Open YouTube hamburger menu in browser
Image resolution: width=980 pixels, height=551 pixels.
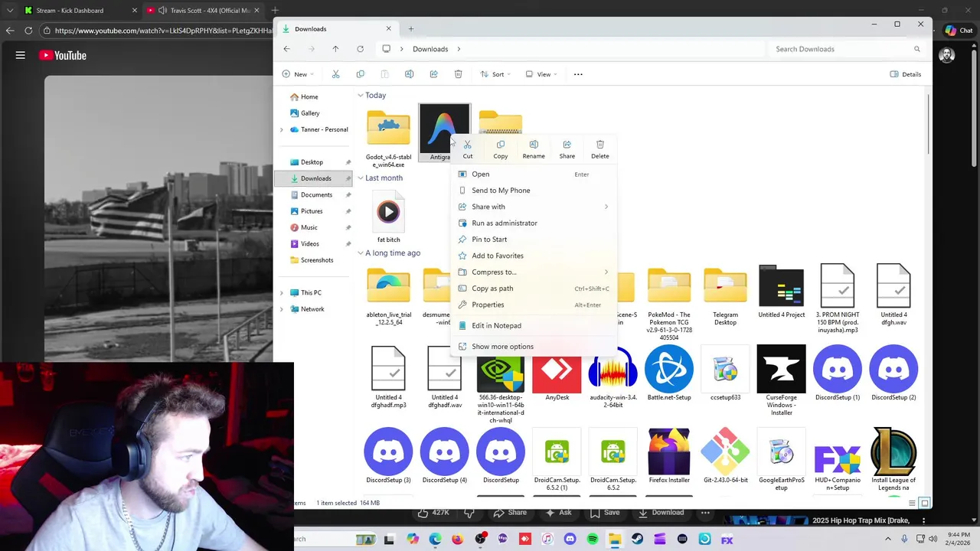21,55
